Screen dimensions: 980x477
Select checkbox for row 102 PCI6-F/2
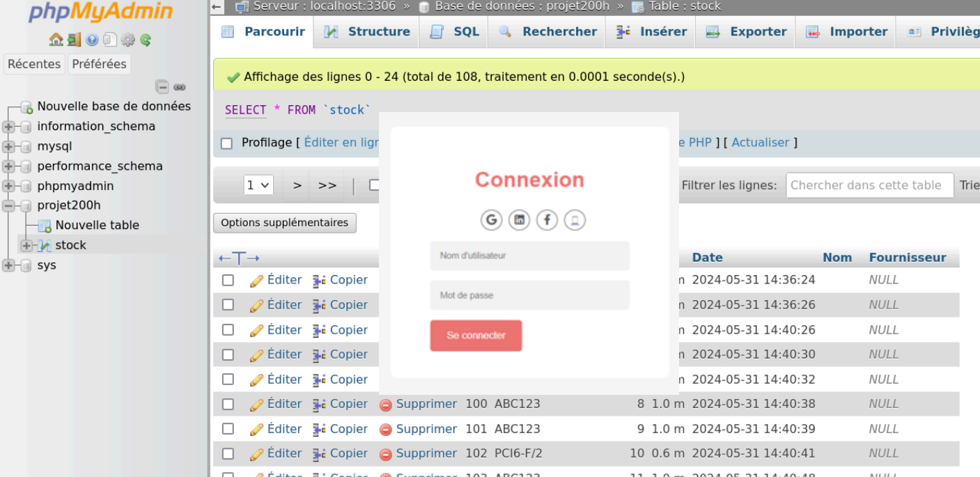tap(228, 453)
